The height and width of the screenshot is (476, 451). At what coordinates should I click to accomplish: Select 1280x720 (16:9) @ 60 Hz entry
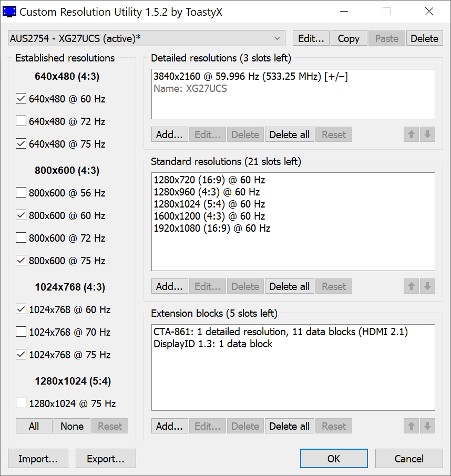(293, 180)
